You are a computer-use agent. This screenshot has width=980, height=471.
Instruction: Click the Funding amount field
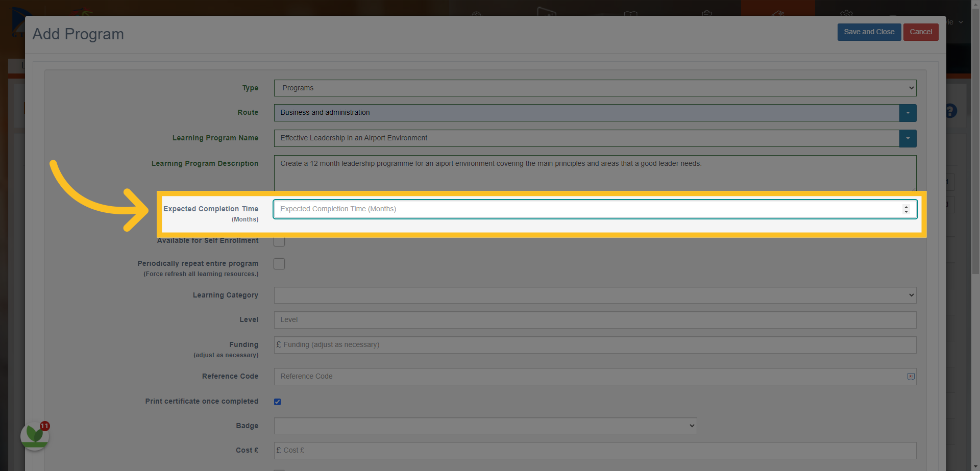(595, 345)
